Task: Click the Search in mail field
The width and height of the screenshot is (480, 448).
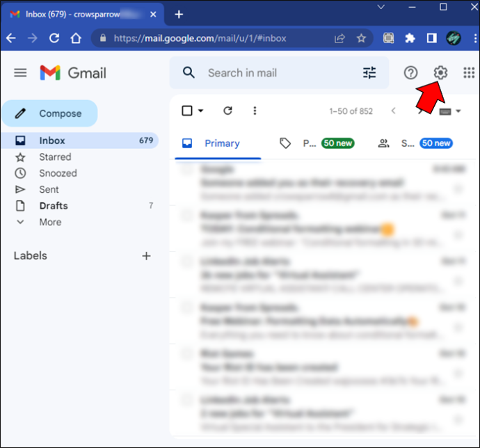Action: pyautogui.click(x=280, y=73)
